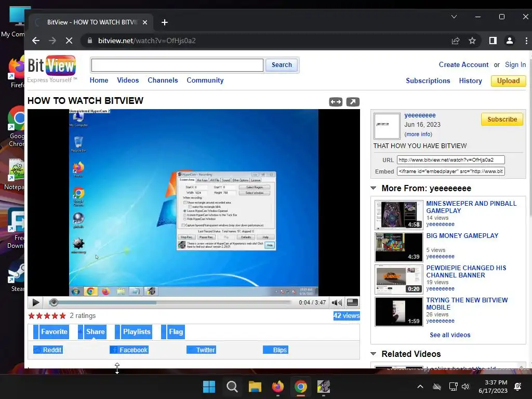Image resolution: width=532 pixels, height=399 pixels.
Task: Click the BitView search box
Action: [x=177, y=65]
